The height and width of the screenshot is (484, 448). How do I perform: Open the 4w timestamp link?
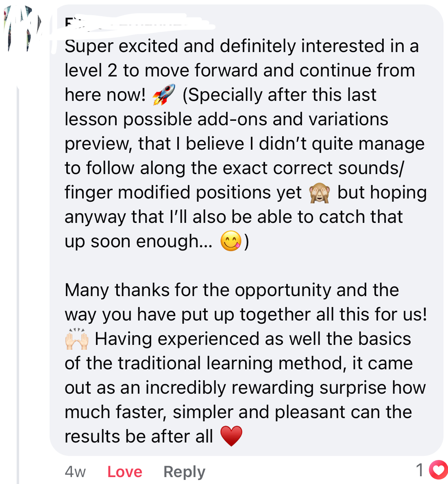(x=75, y=471)
